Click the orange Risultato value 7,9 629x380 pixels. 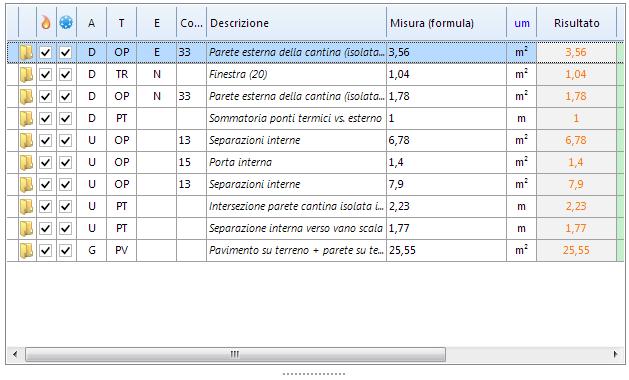[x=576, y=185]
